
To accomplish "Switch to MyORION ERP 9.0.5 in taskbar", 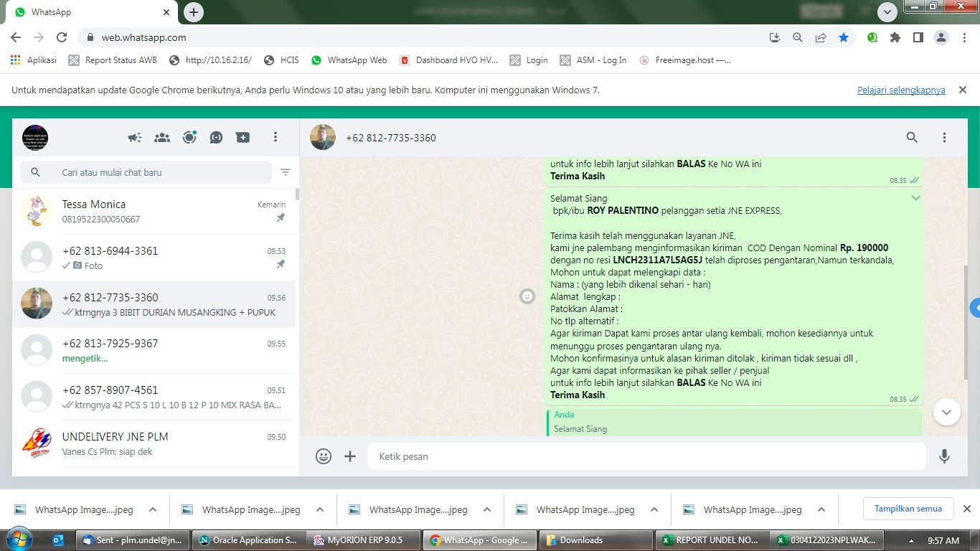I will tap(363, 540).
